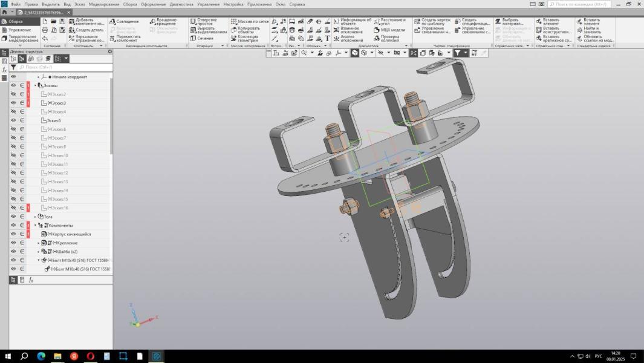Click the open file folder icon
The height and width of the screenshot is (363, 644).
54,21
